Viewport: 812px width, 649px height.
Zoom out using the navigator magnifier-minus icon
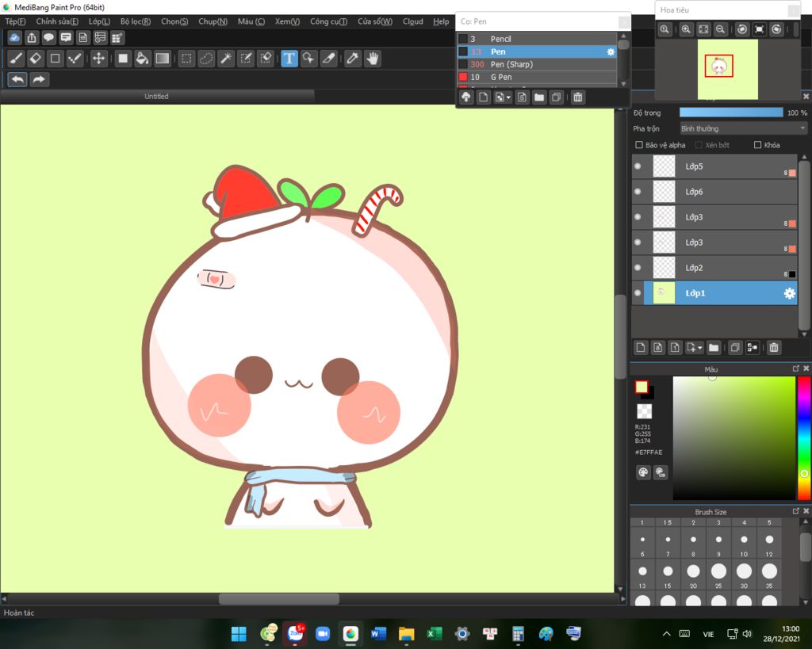click(x=720, y=29)
